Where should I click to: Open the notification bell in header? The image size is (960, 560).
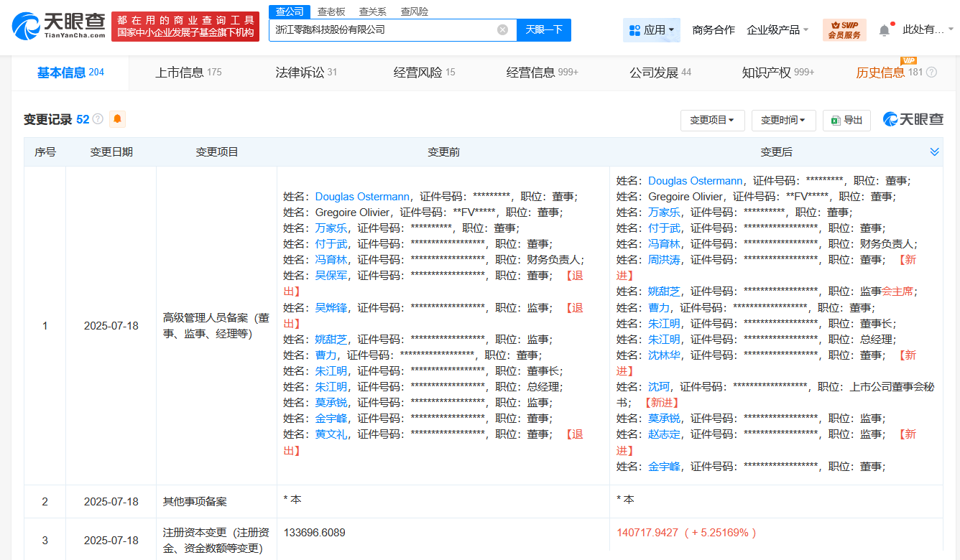coord(884,30)
